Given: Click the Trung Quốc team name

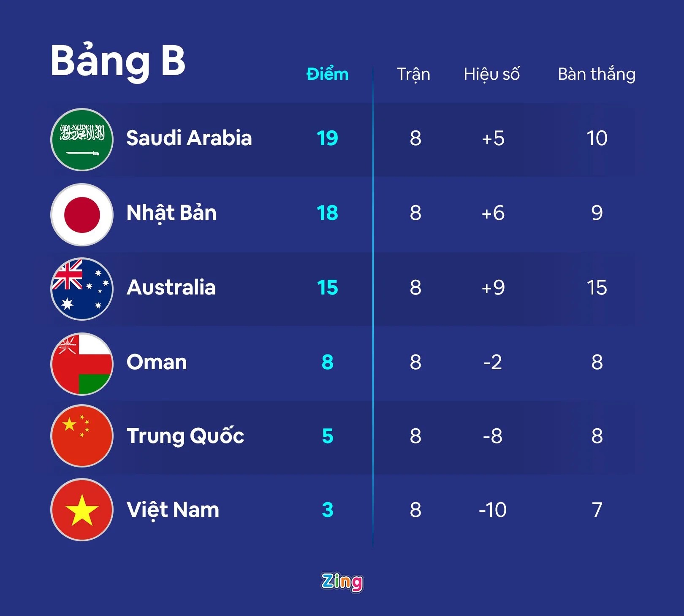Looking at the screenshot, I should pyautogui.click(x=185, y=436).
